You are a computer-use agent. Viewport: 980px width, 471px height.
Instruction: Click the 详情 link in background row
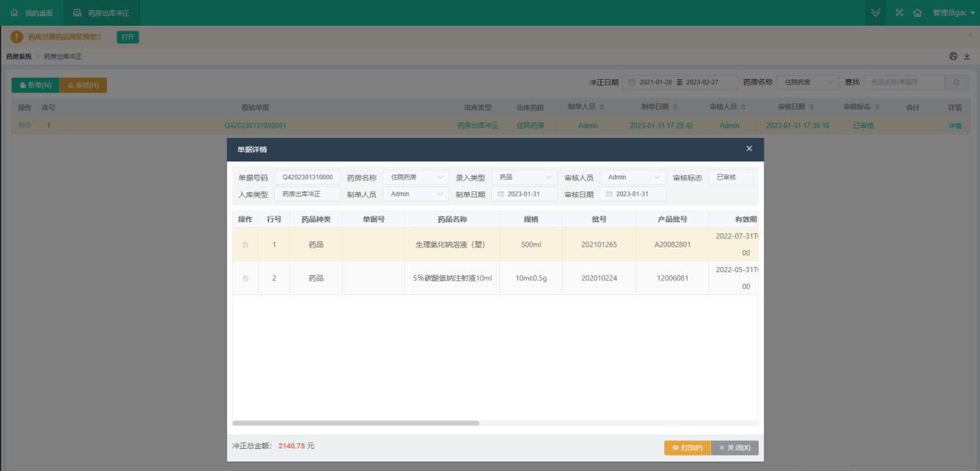(x=954, y=125)
